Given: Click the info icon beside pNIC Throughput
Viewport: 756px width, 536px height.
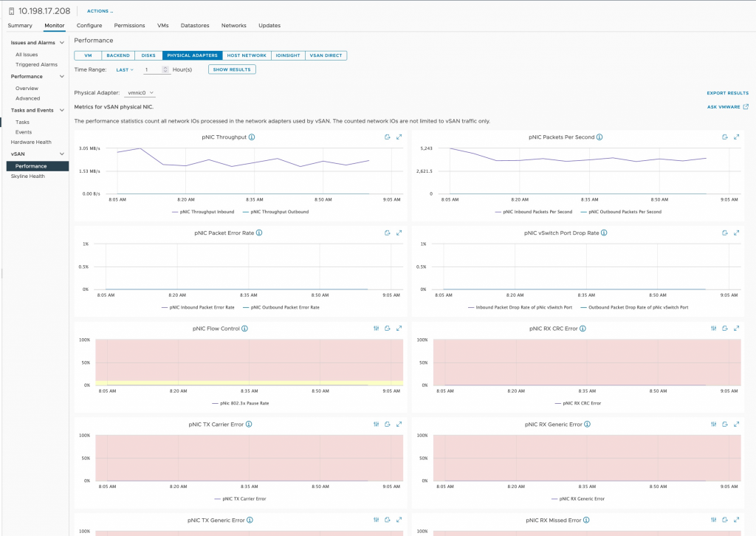Looking at the screenshot, I should click(x=252, y=137).
